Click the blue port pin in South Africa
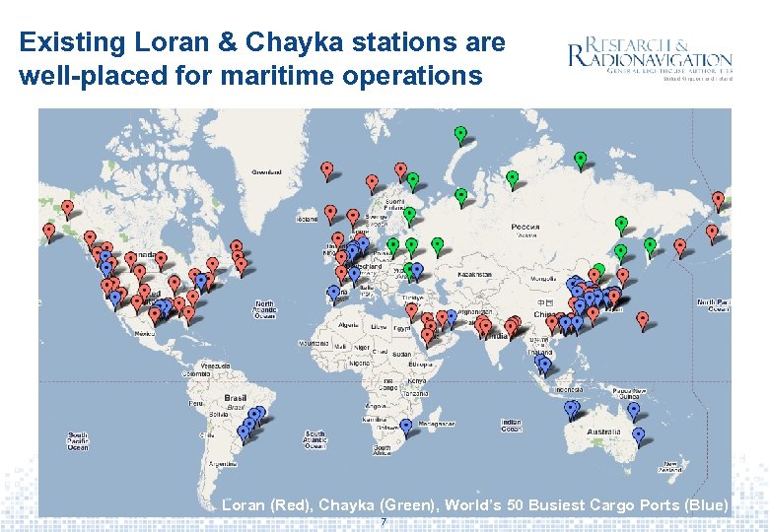 click(x=405, y=429)
